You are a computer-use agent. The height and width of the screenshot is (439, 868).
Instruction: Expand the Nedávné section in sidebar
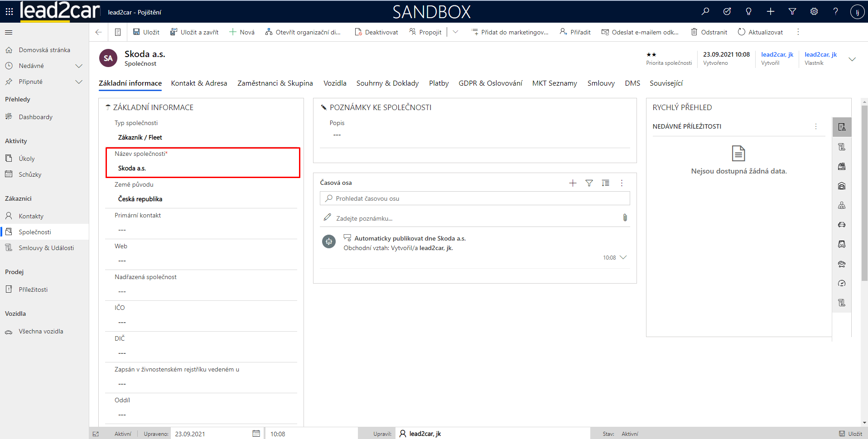click(x=79, y=66)
